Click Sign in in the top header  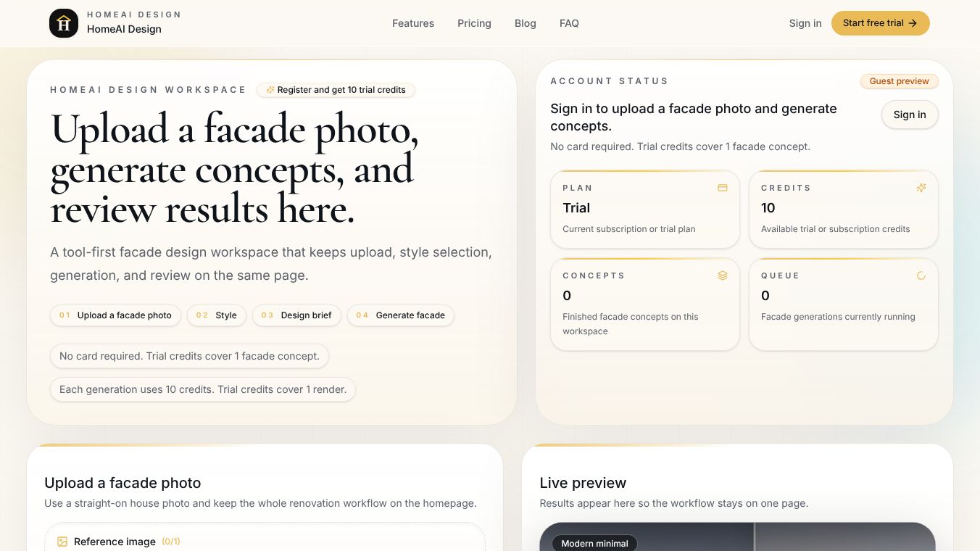pyautogui.click(x=805, y=23)
